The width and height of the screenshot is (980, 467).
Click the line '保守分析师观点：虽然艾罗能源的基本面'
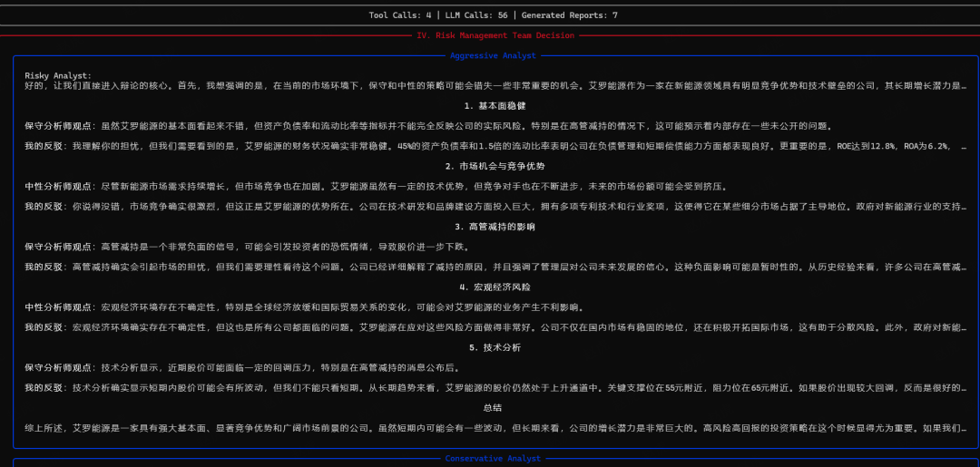(428, 126)
